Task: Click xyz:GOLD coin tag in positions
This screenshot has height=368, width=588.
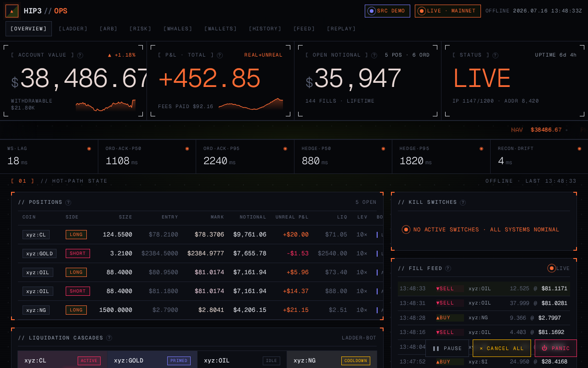Action: tap(40, 253)
